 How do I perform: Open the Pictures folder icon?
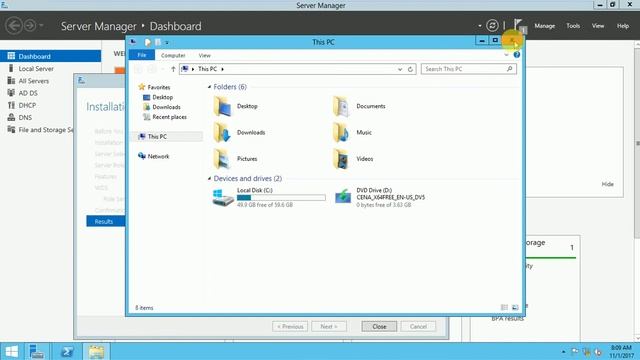pyautogui.click(x=222, y=159)
